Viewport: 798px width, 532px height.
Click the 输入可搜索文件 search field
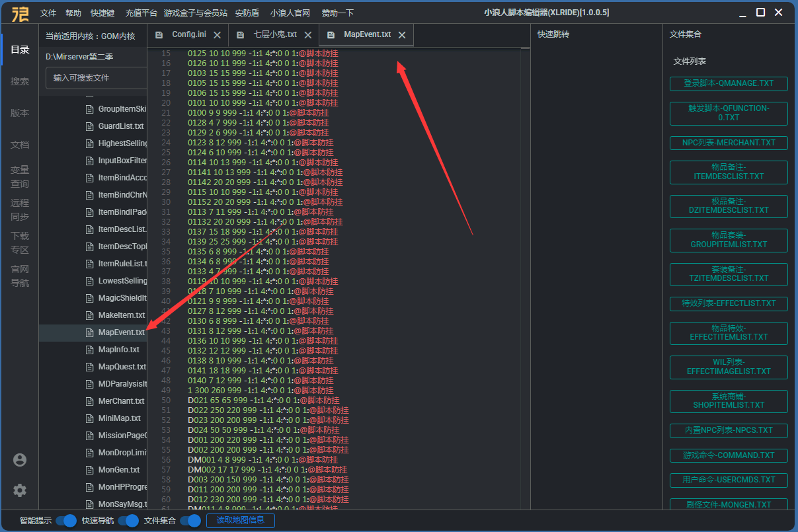pyautogui.click(x=97, y=78)
